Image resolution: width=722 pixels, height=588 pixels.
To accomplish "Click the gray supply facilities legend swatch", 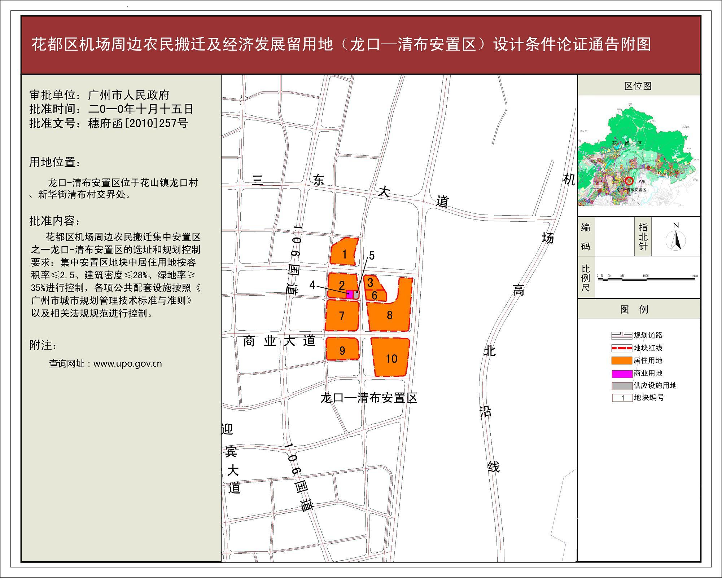I will 621,386.
